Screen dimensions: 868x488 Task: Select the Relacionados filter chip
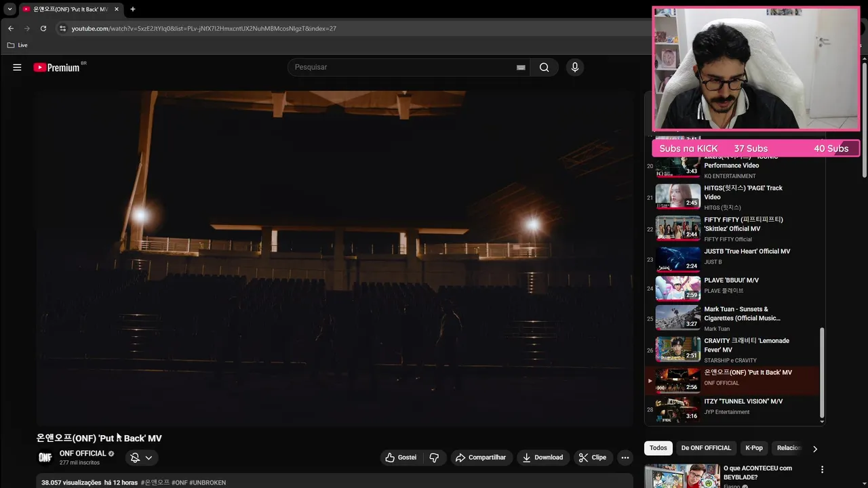(788, 448)
